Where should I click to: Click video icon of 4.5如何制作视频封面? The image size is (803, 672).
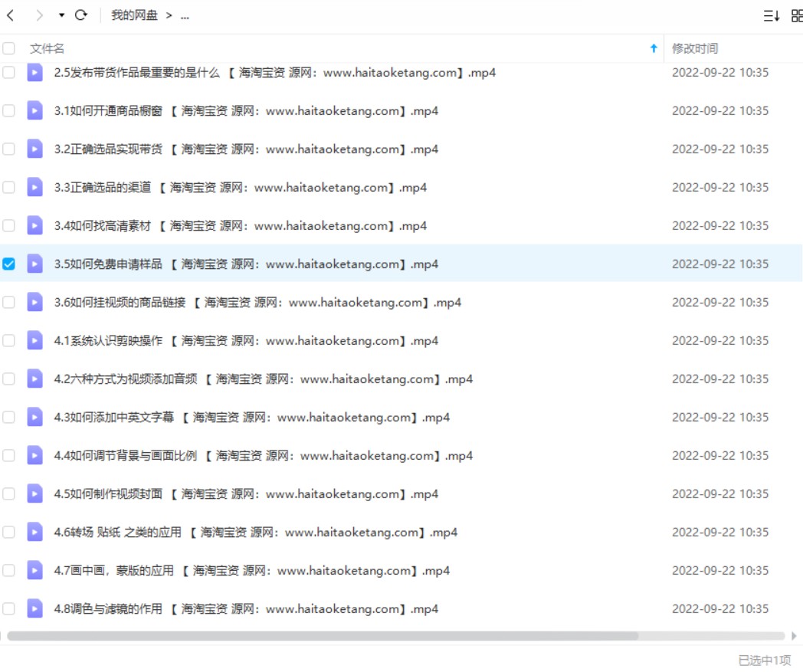[34, 493]
